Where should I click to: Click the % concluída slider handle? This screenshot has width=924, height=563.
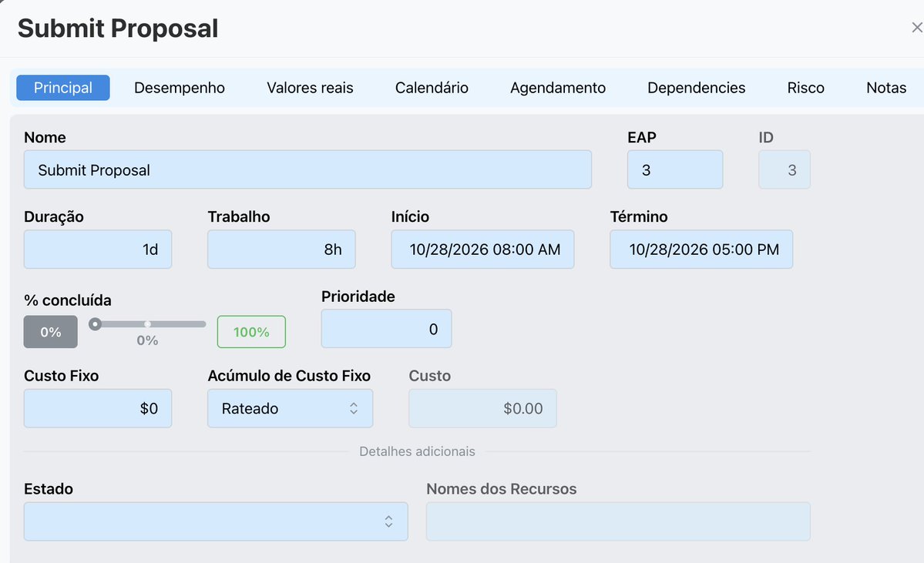pyautogui.click(x=95, y=324)
